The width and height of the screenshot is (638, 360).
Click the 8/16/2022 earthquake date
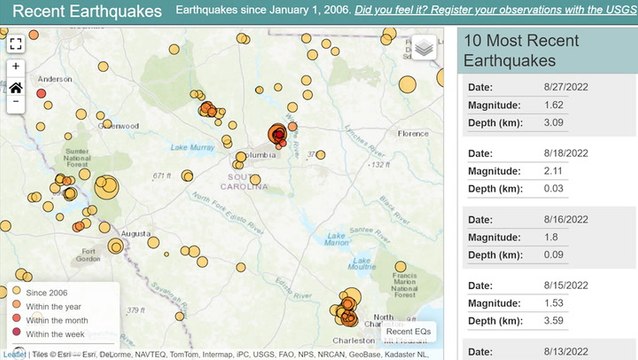(566, 220)
